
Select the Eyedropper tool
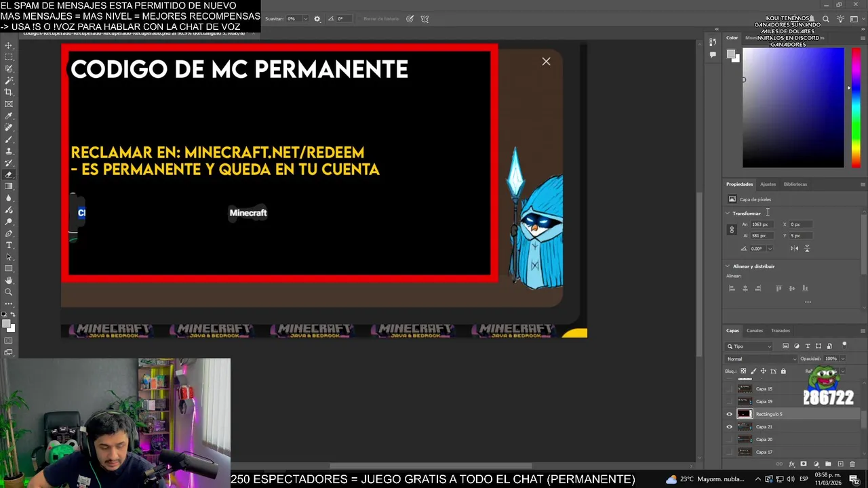9,116
